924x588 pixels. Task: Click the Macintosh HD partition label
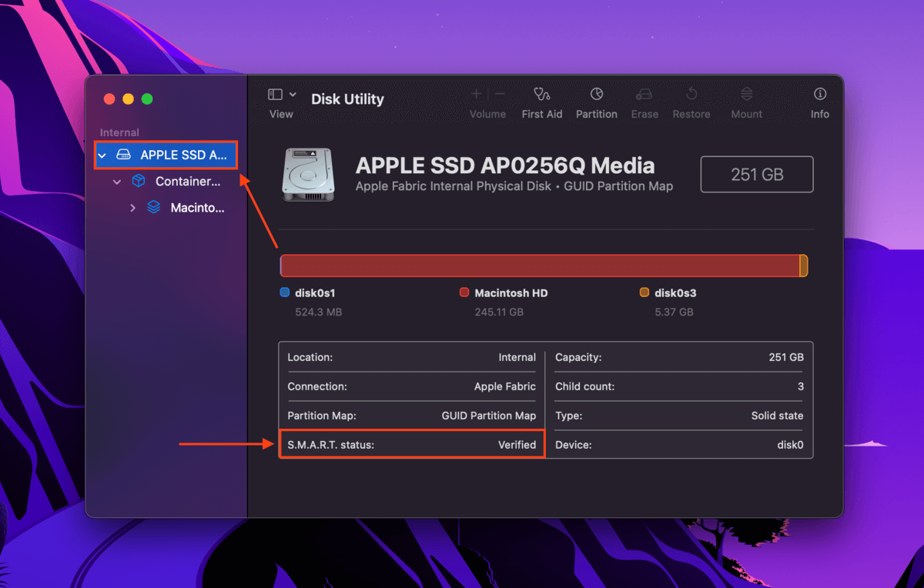(x=511, y=292)
